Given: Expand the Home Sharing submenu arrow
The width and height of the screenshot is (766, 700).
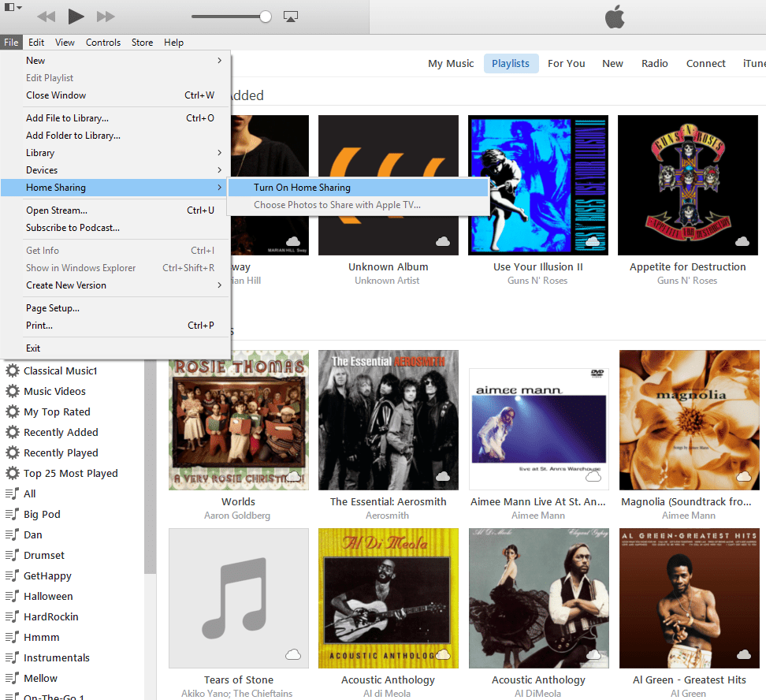Looking at the screenshot, I should click(219, 188).
